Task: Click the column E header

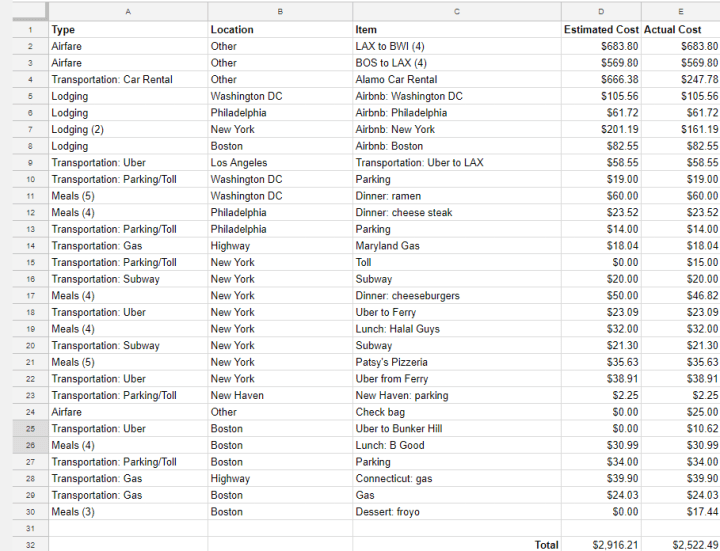Action: 681,10
